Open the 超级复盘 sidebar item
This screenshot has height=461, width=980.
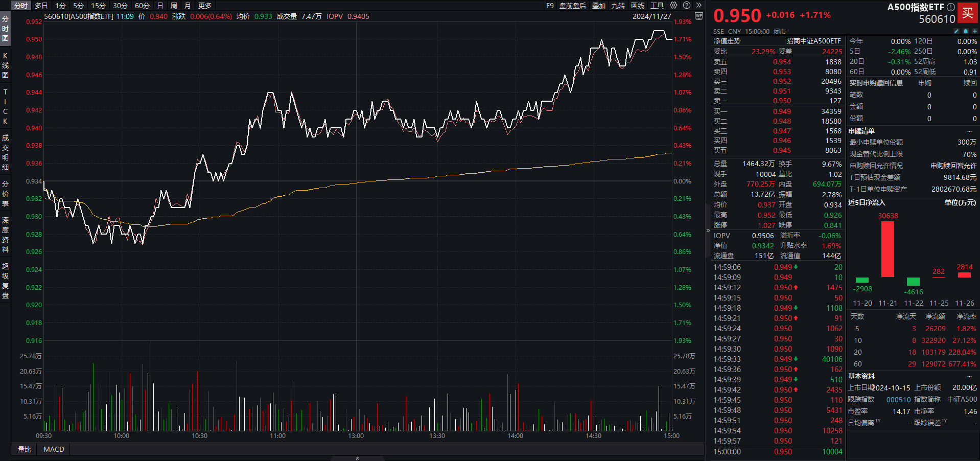(5, 281)
